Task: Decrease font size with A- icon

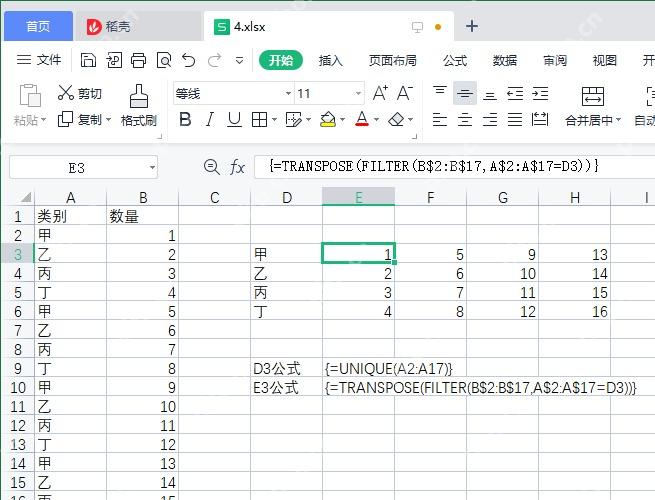Action: (404, 93)
